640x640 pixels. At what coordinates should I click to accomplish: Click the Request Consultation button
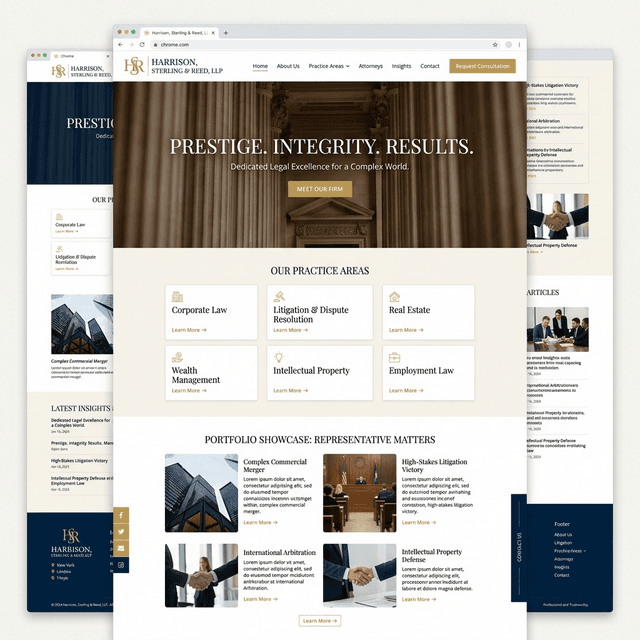(x=482, y=66)
